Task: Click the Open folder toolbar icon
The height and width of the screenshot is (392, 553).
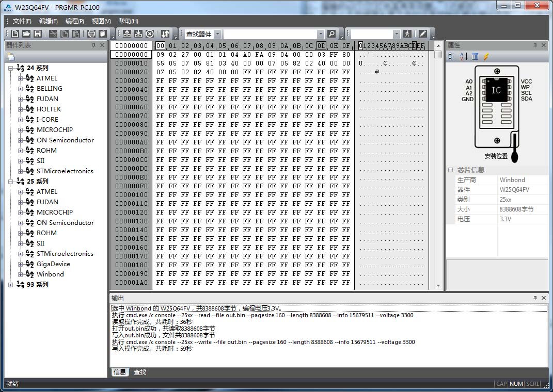Action: (26, 34)
